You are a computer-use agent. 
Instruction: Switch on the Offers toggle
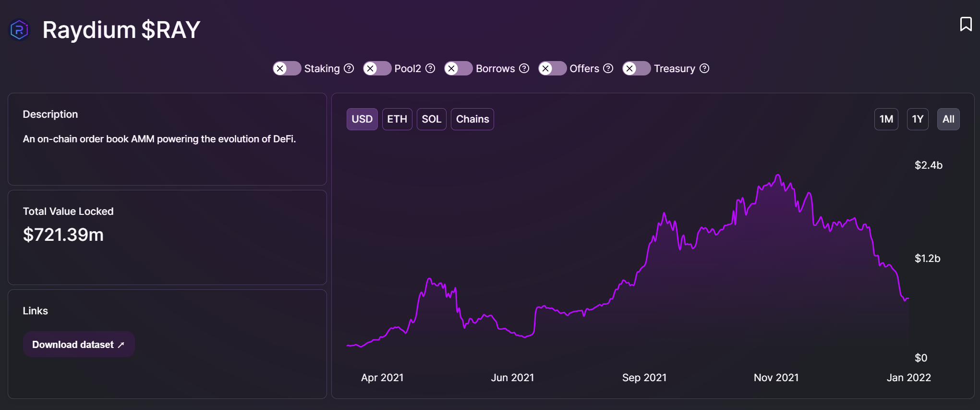click(x=552, y=68)
